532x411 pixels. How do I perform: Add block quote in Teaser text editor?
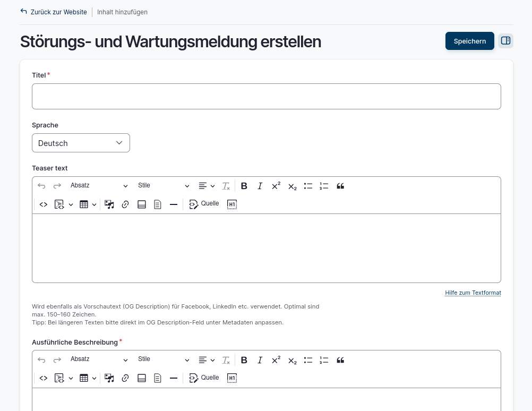[x=340, y=186]
